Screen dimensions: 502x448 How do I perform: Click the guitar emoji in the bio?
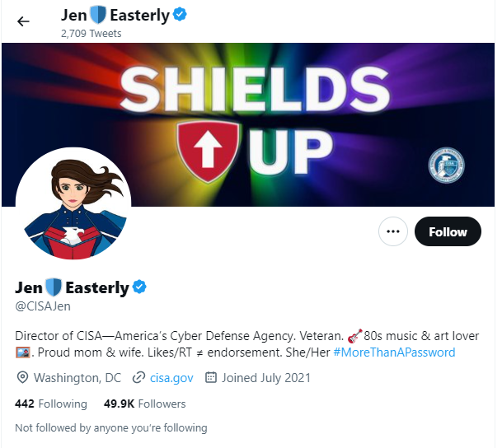(354, 336)
